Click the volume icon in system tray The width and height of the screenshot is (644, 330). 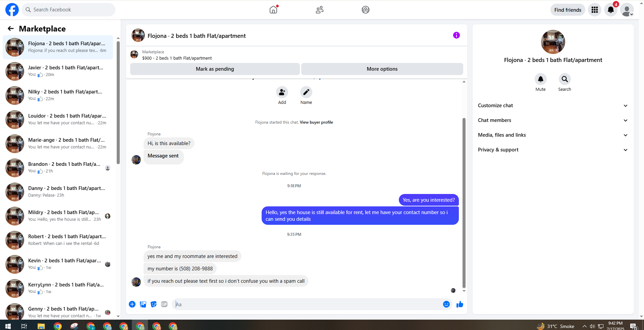click(x=592, y=326)
